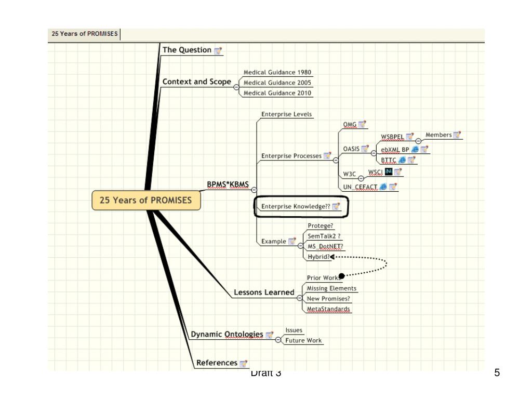Select the Dynamic Ontologies topic
This screenshot has height=399, width=532.
pos(227,335)
